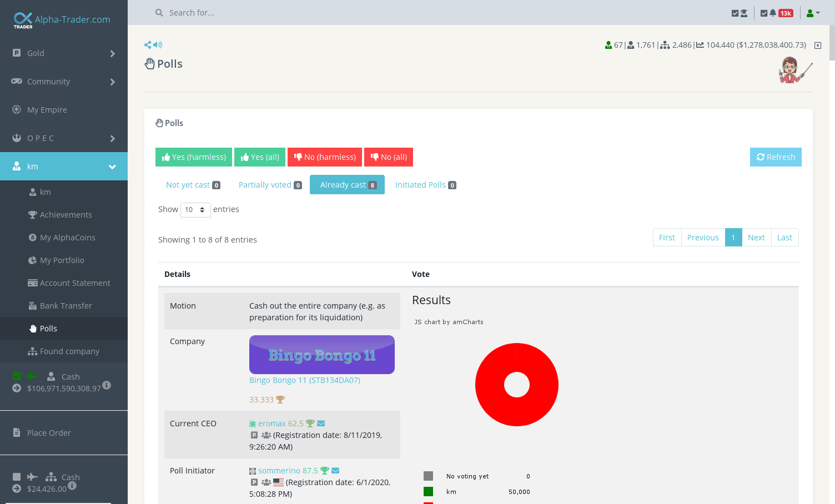Open the Bingo Bongo 11 (STB134DA07) link
The image size is (835, 504).
pos(305,380)
